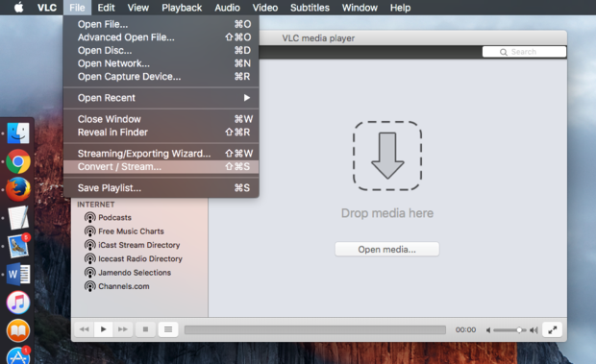Open the Apple menu icon
This screenshot has width=596, height=364.
18,8
